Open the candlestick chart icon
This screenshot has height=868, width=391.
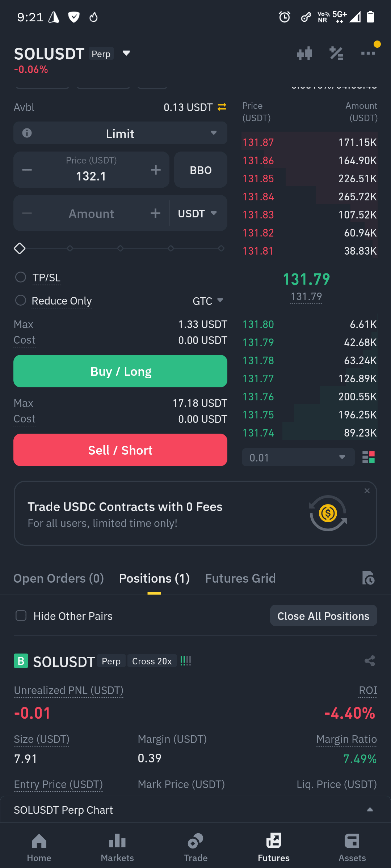point(304,53)
